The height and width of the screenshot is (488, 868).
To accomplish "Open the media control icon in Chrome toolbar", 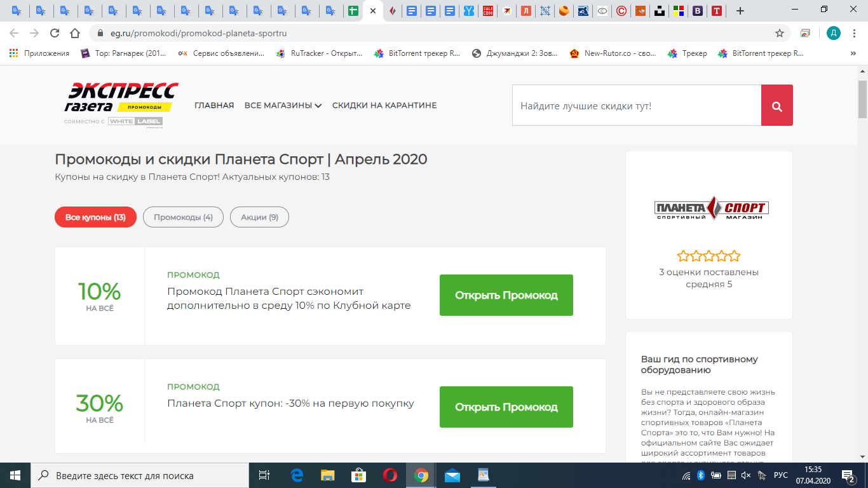I will tap(805, 33).
